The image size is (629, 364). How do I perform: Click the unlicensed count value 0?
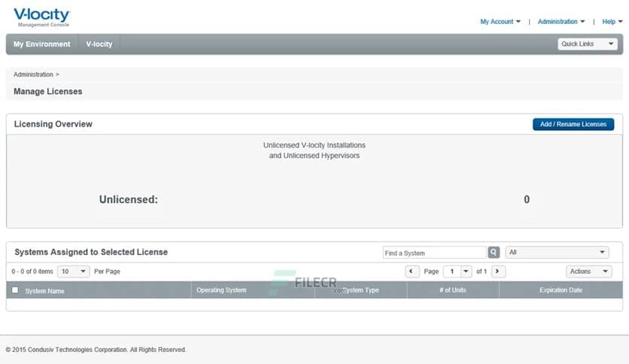click(x=527, y=199)
